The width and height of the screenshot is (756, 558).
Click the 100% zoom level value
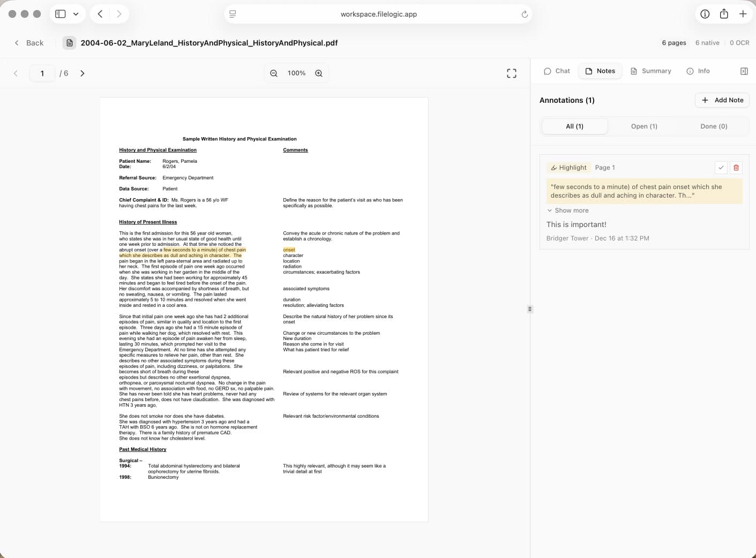(x=296, y=73)
